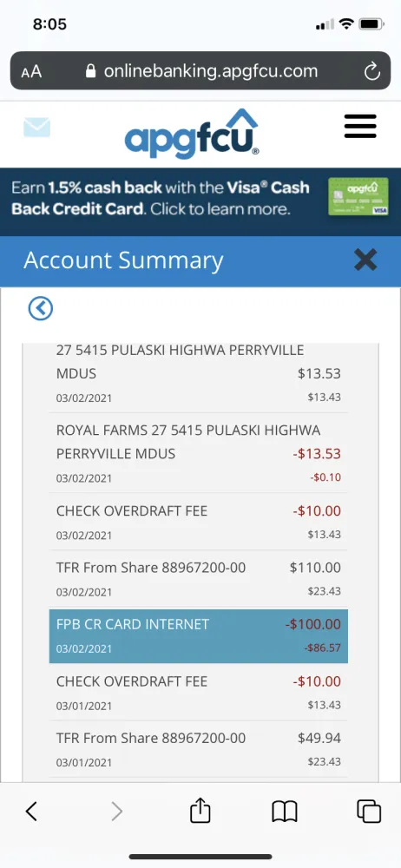The width and height of the screenshot is (401, 868).
Task: Select the -$13.53 ROYAL FARMS transaction
Action: click(198, 453)
